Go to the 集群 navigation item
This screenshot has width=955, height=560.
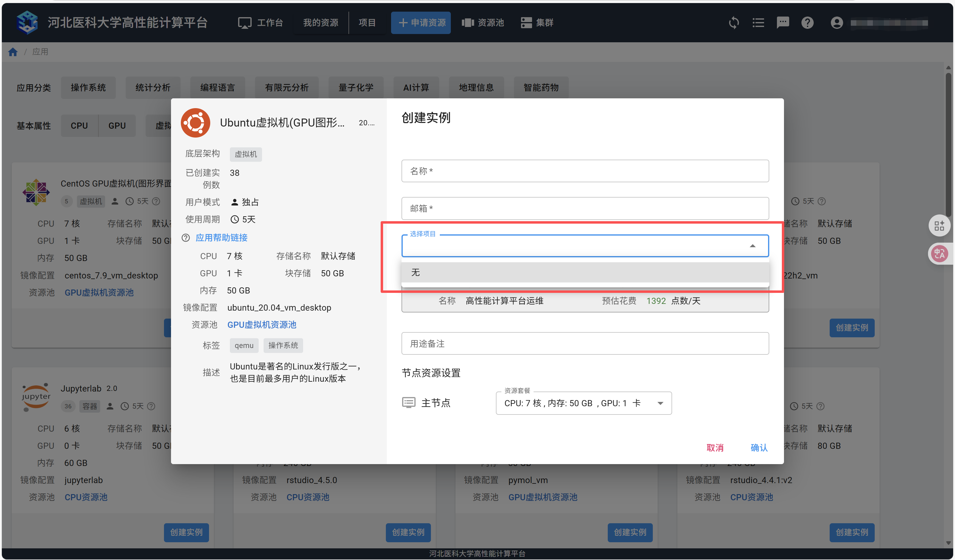point(537,23)
